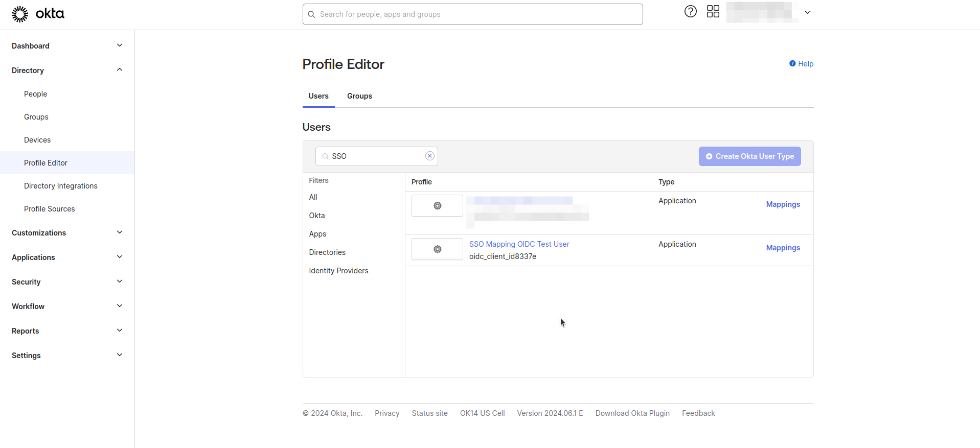The height and width of the screenshot is (448, 980).
Task: Expand the Customizations section
Action: pyautogui.click(x=67, y=232)
